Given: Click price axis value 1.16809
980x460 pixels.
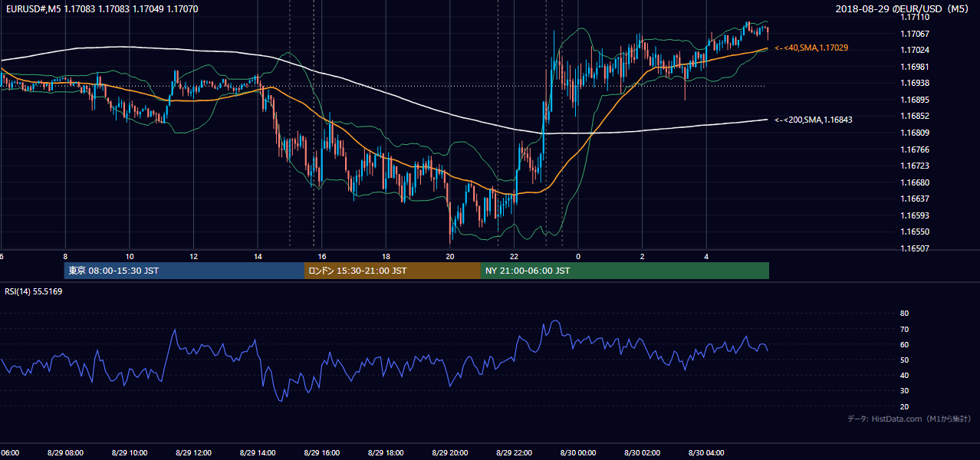Looking at the screenshot, I should click(x=916, y=133).
